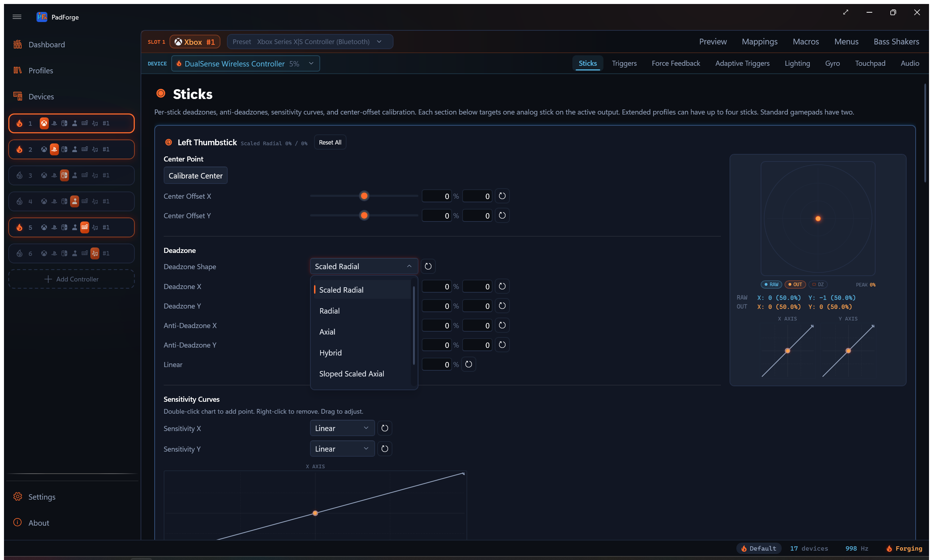Open the Sensitivity Y curve dropdown
This screenshot has height=560, width=933.
pyautogui.click(x=342, y=449)
